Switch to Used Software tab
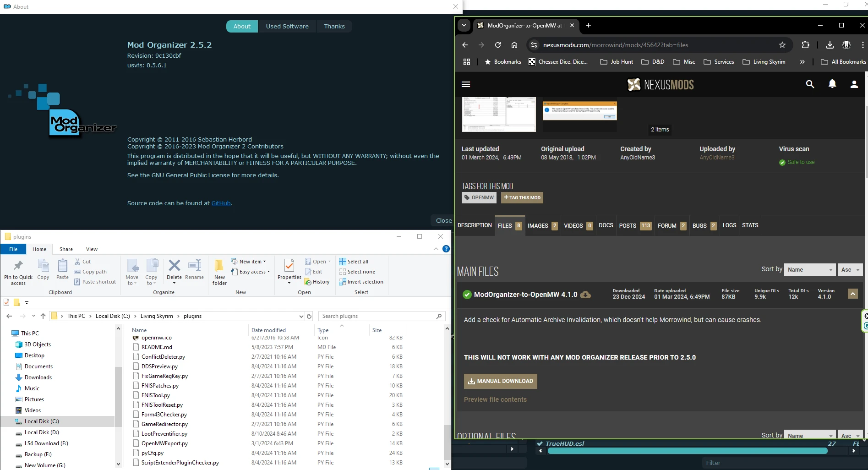This screenshot has height=470, width=868. pos(287,26)
